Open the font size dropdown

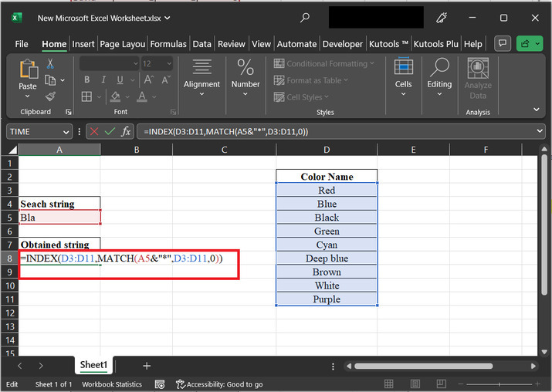[x=169, y=64]
